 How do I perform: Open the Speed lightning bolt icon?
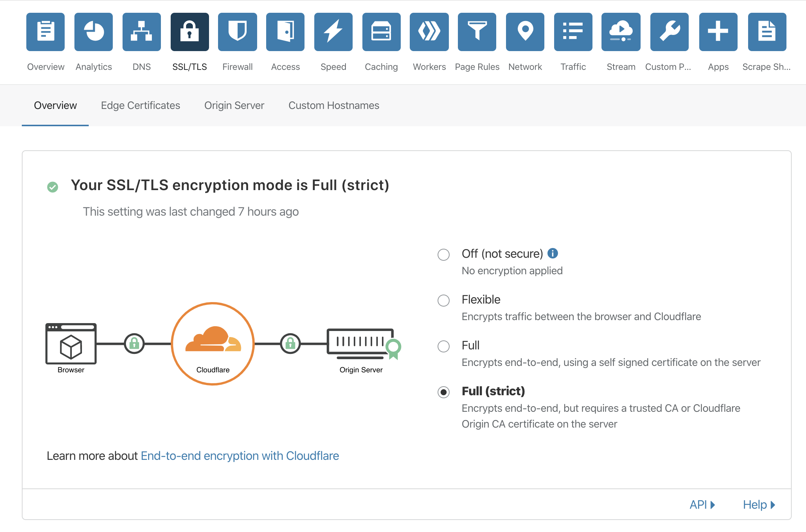333,32
